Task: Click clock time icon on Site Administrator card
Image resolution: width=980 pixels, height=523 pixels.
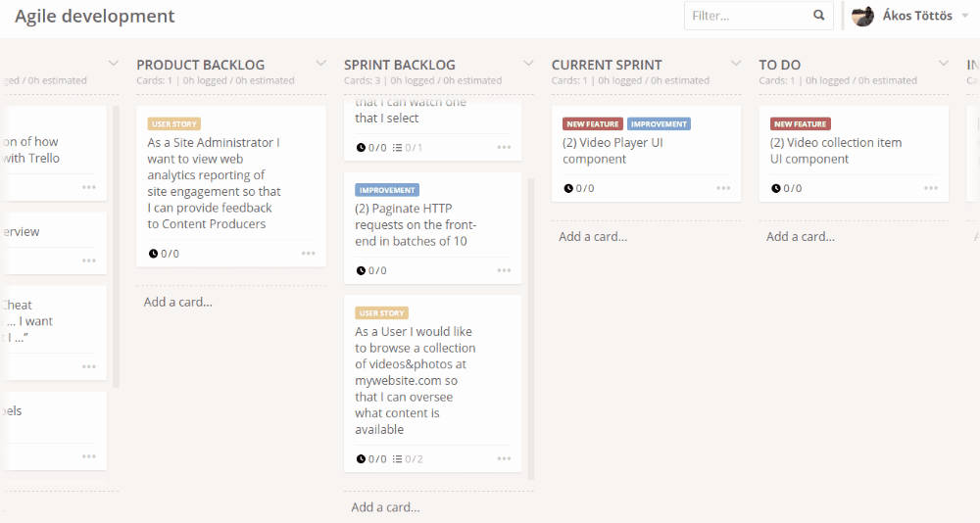Action: (154, 254)
